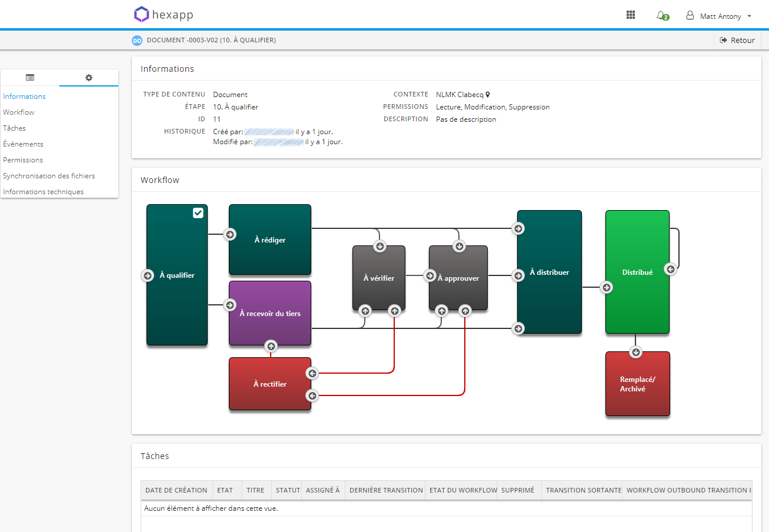The width and height of the screenshot is (769, 532).
Task: Sort by ETAT column header
Action: pyautogui.click(x=227, y=490)
